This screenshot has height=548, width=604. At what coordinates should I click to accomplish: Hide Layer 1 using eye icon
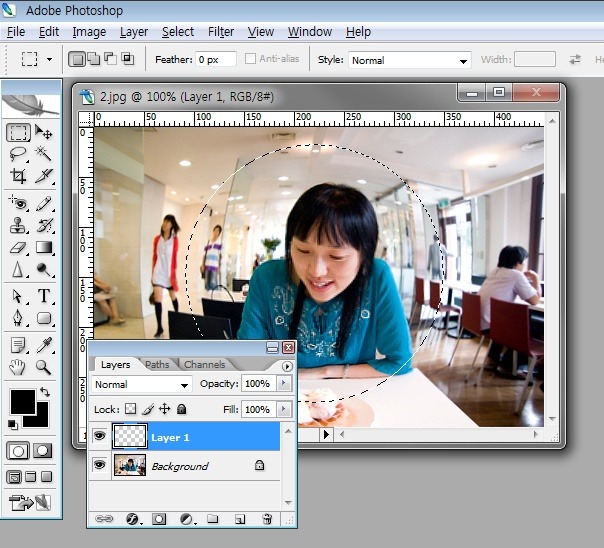coord(99,437)
